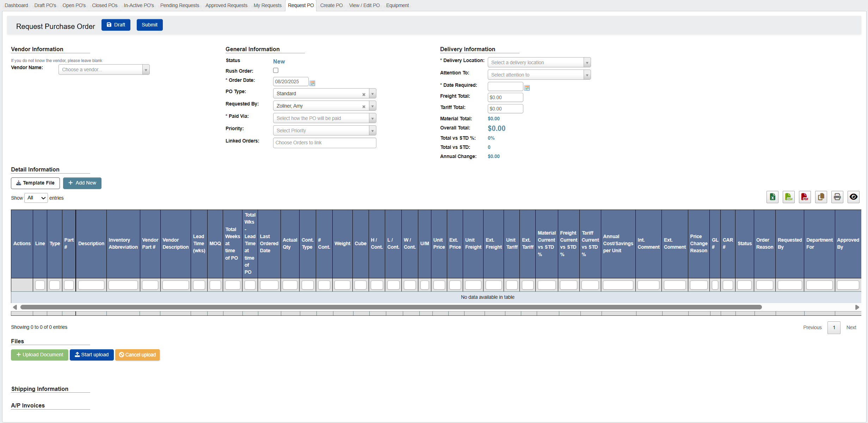This screenshot has height=423, width=868.
Task: Click Add New detail line button
Action: point(82,183)
